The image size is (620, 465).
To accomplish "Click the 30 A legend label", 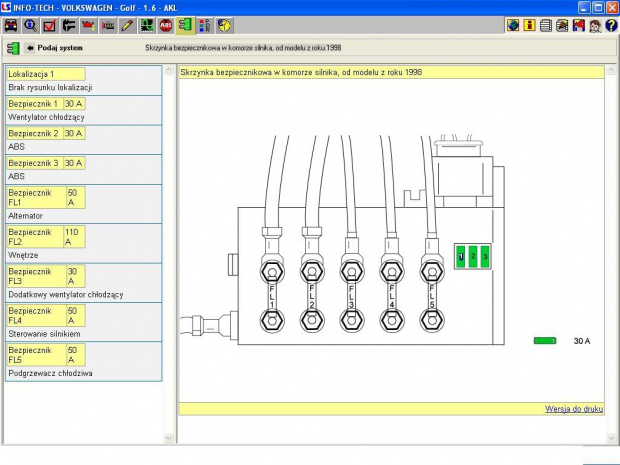I will click(582, 341).
